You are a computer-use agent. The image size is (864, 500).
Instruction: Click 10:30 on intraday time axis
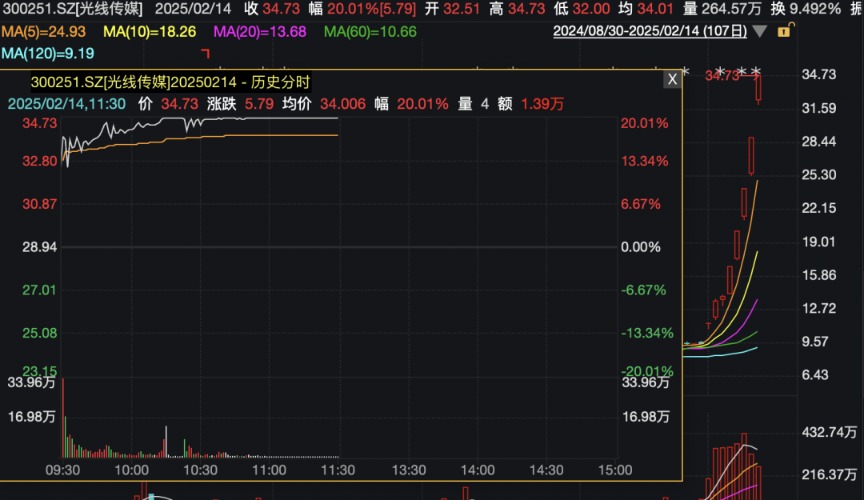[200, 470]
